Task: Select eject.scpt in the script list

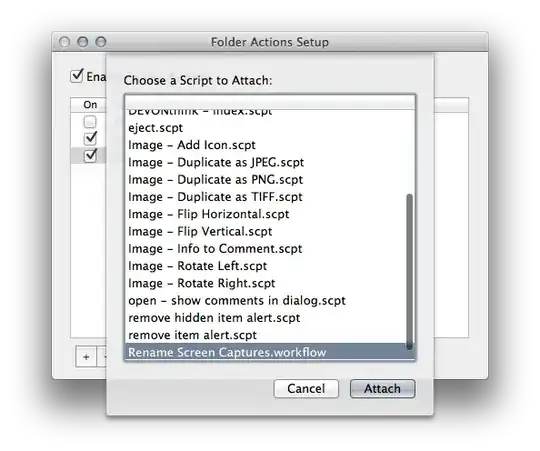Action: tap(270, 128)
